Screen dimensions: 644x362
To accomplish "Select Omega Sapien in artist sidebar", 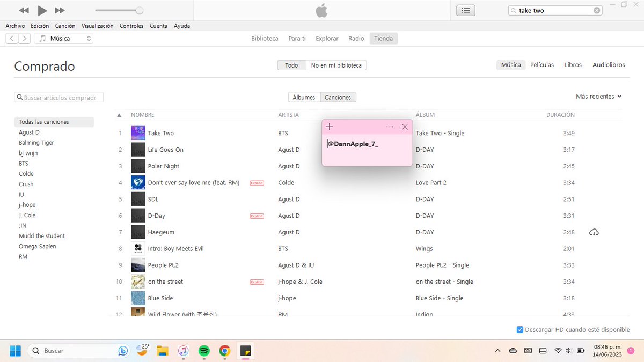I will coord(38,246).
